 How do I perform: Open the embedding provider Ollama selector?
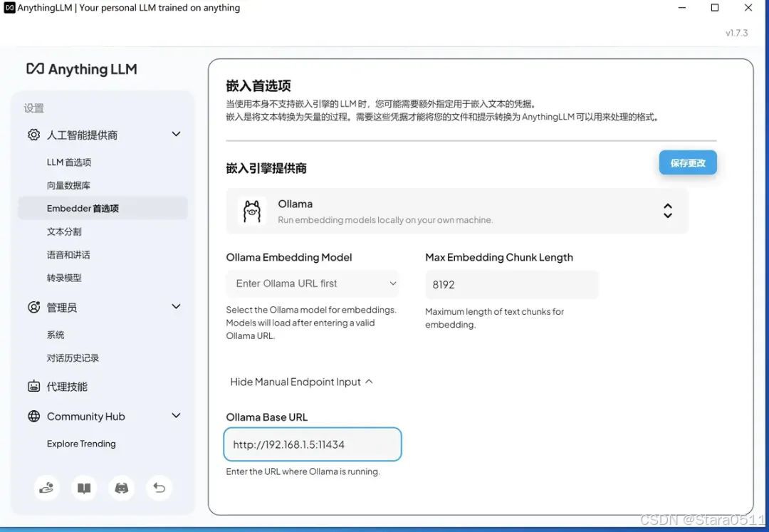click(457, 211)
